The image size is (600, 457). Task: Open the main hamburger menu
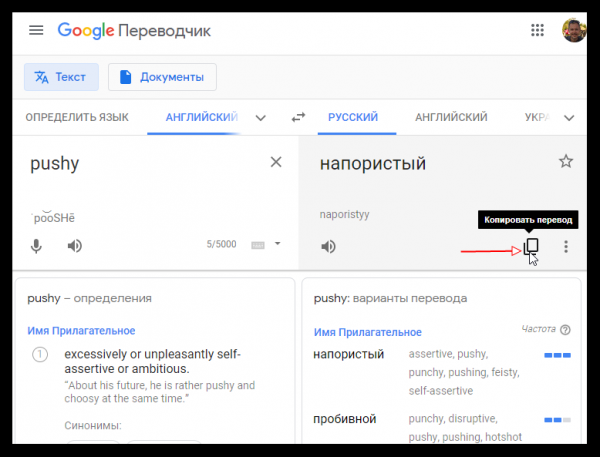[x=37, y=30]
